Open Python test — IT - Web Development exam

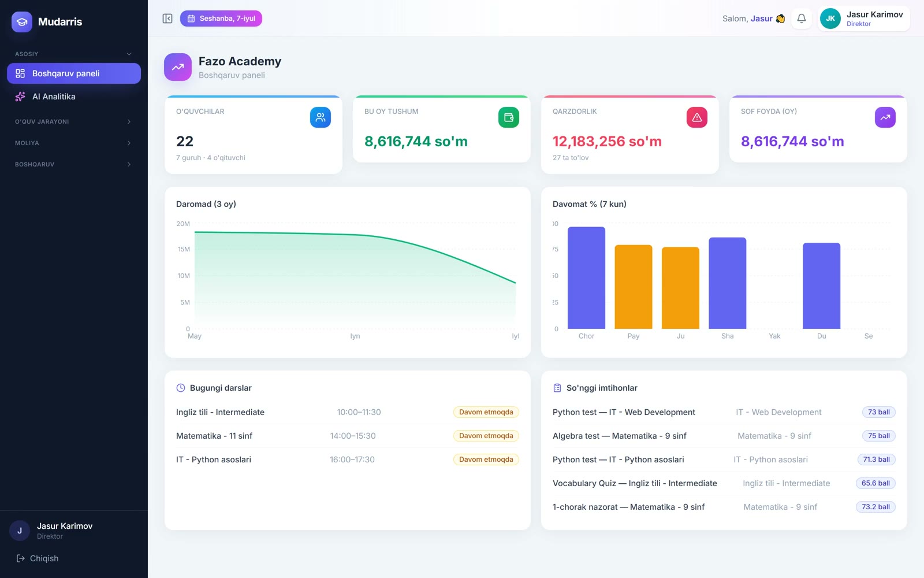724,412
